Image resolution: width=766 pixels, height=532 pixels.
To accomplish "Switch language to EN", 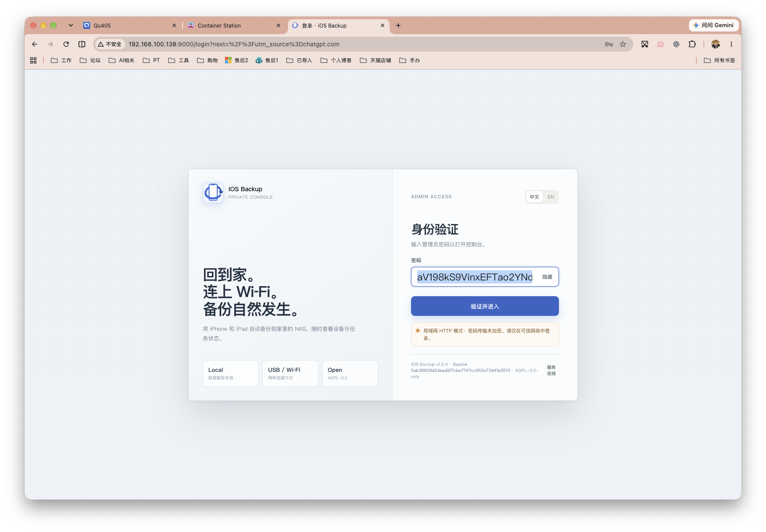I will (x=551, y=197).
